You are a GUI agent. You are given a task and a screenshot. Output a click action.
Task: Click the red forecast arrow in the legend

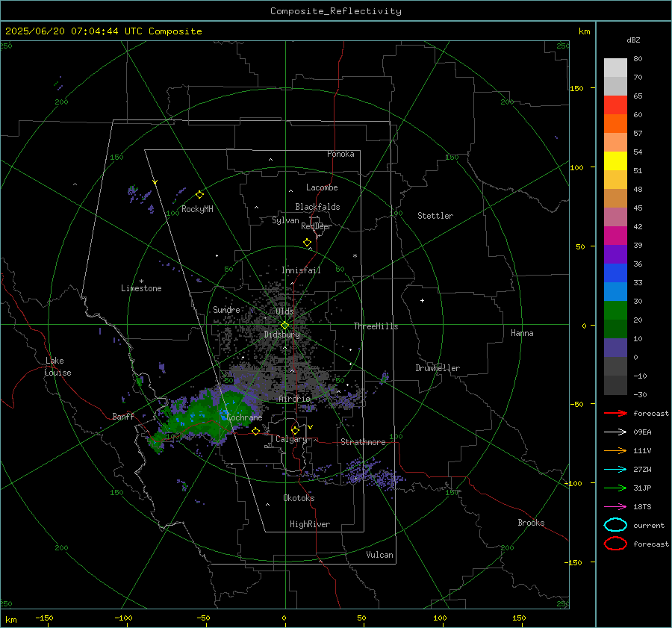[615, 413]
